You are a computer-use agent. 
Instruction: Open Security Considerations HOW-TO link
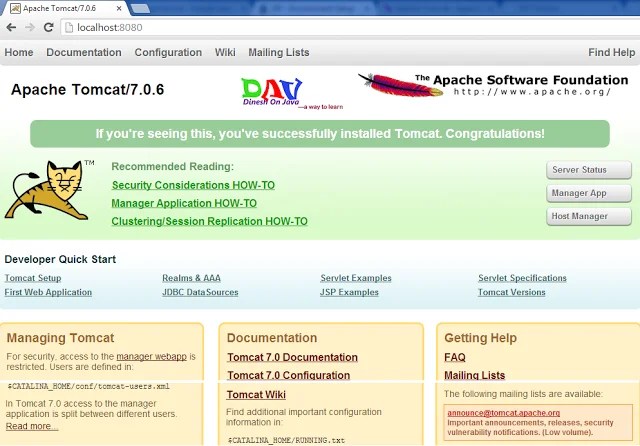pyautogui.click(x=193, y=185)
